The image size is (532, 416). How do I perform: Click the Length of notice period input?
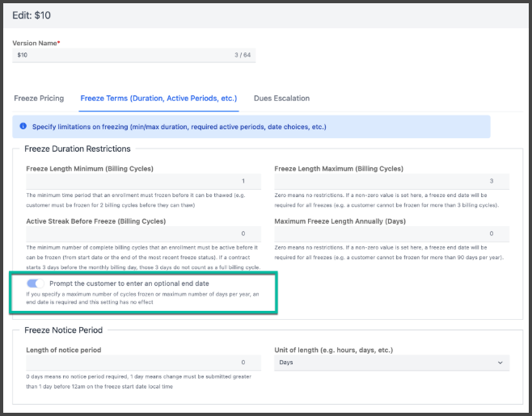139,363
